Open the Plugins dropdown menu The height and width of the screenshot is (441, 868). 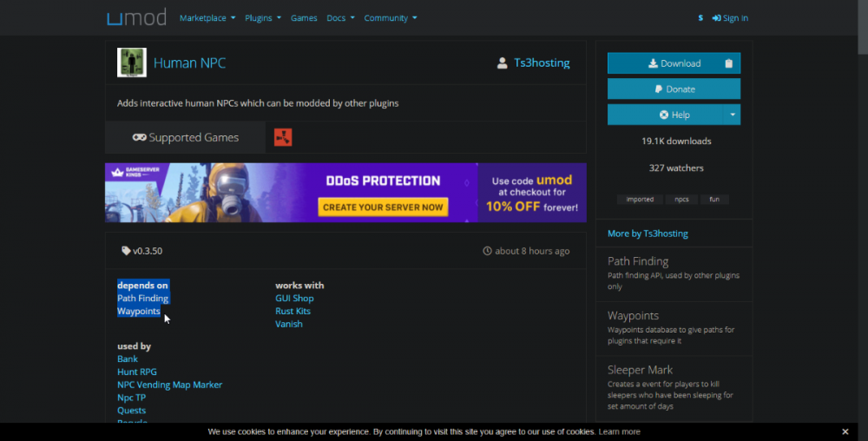(263, 18)
